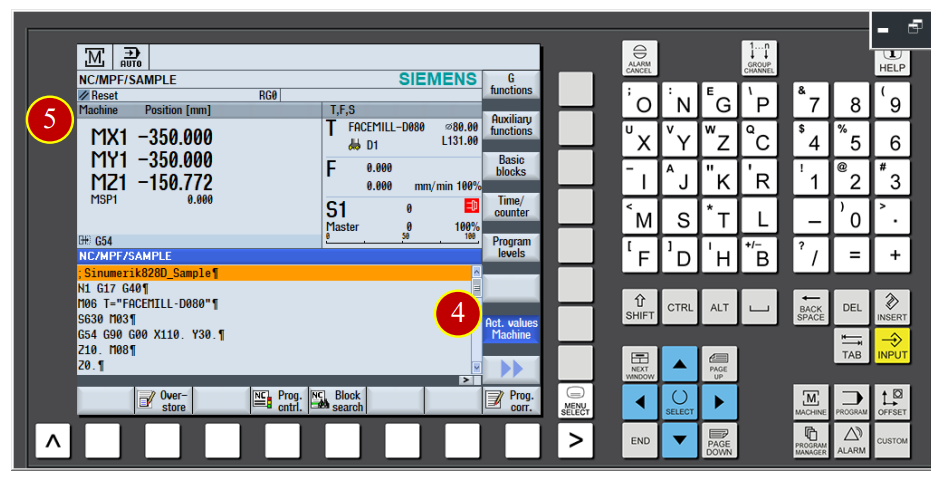Screen dimensions: 931x480
Task: Click the Machine mode icon in header
Action: (94, 58)
